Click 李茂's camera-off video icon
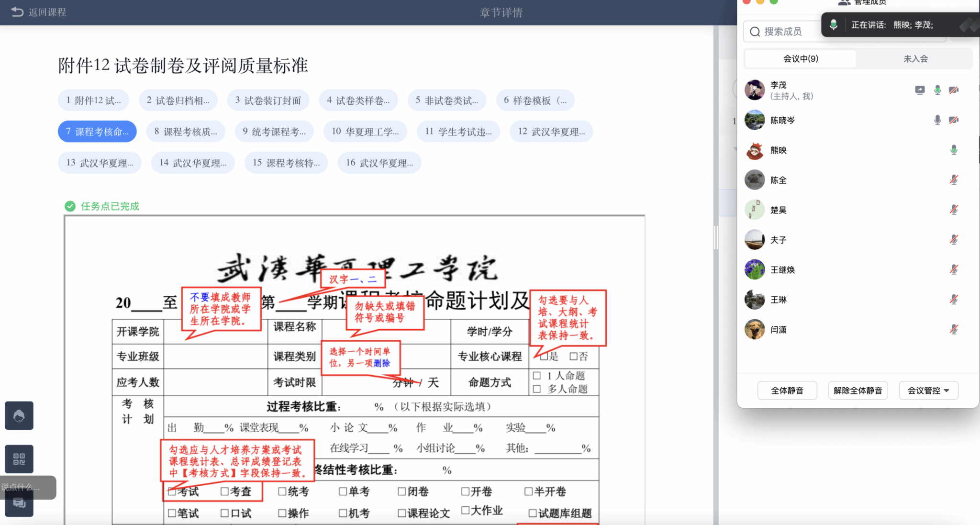The width and height of the screenshot is (980, 525). (x=954, y=90)
